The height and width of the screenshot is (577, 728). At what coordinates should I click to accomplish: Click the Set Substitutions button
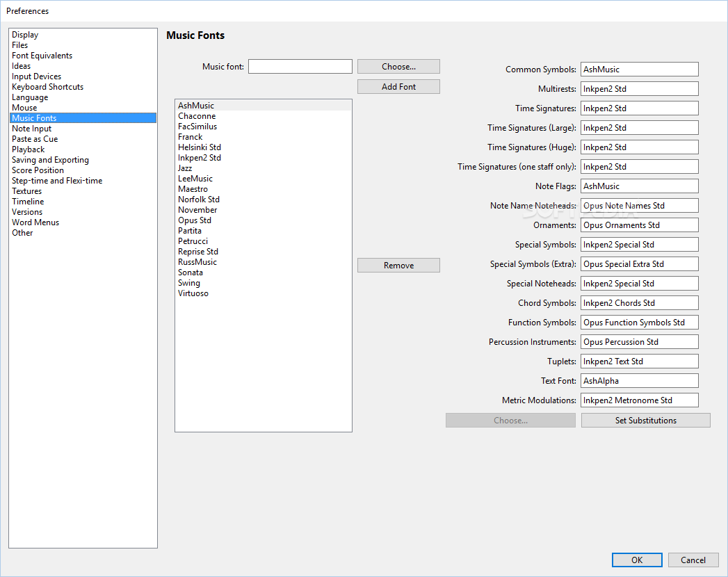[x=646, y=421]
